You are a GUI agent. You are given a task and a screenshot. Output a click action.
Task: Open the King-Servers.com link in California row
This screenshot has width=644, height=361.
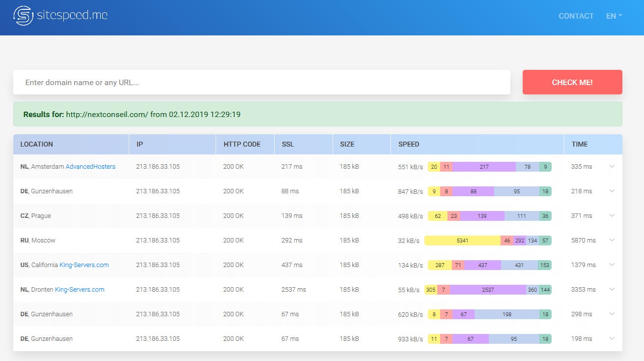(x=84, y=265)
